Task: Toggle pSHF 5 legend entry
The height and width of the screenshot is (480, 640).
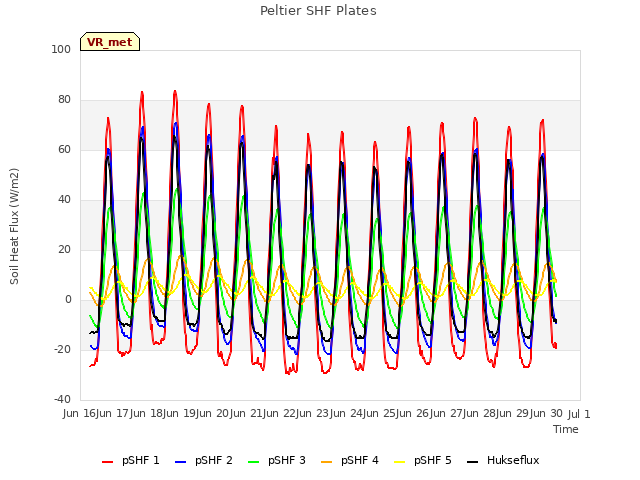Action: coord(423,460)
